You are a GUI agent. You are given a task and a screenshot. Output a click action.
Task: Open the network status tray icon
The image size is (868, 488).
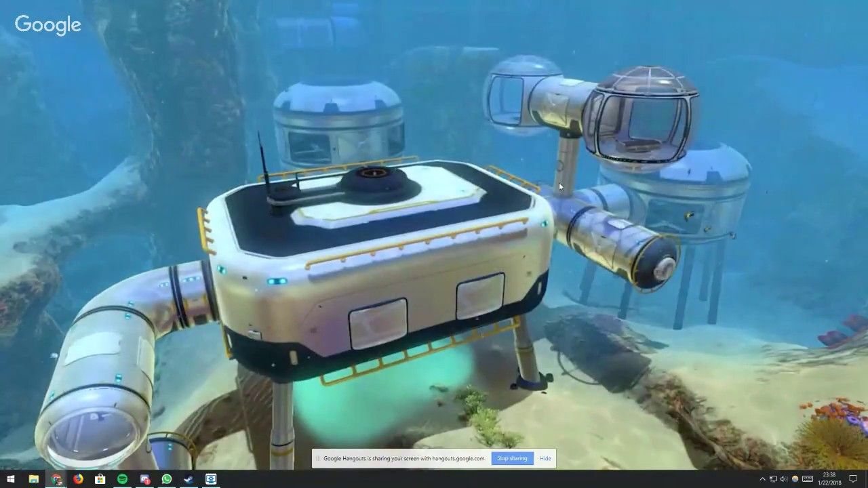pos(773,479)
